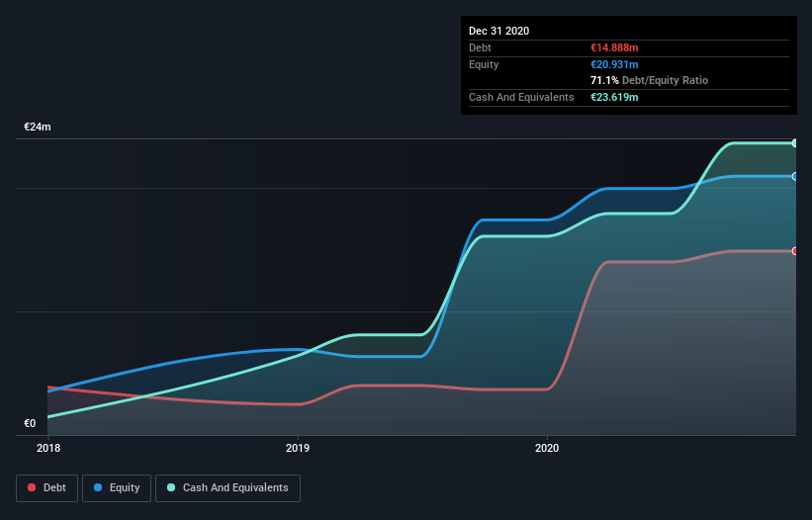Click the Debt tooltip row label

pos(480,47)
